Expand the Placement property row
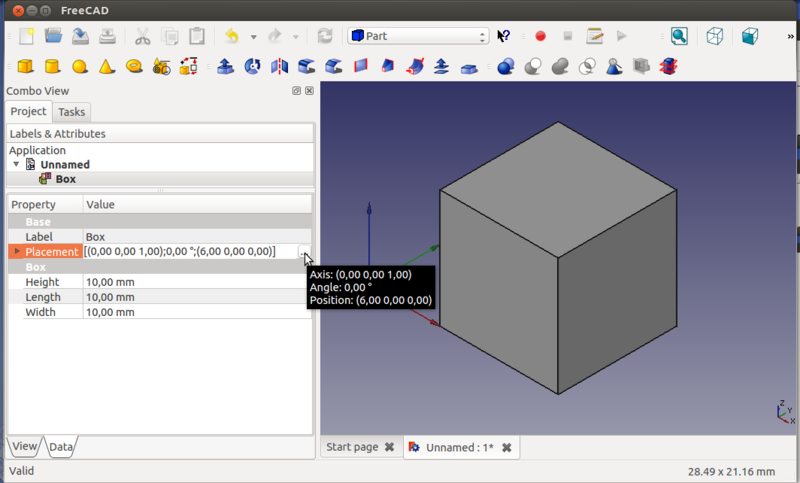800x483 pixels. (17, 252)
